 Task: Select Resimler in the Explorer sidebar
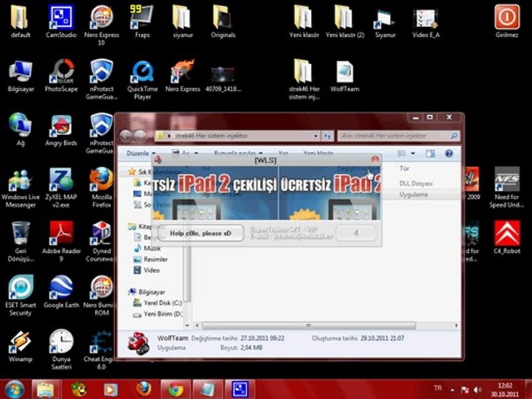[x=151, y=259]
